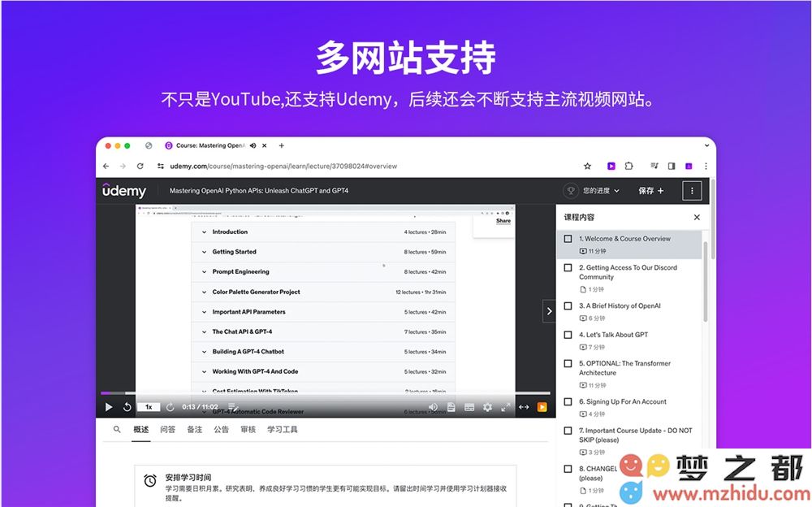
Task: Bookmark the page with star icon
Action: 587,167
